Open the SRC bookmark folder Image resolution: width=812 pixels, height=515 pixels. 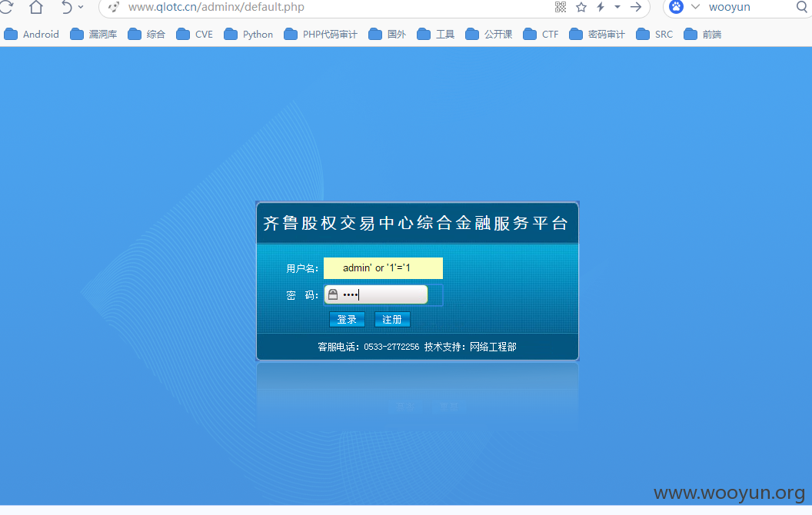point(654,34)
